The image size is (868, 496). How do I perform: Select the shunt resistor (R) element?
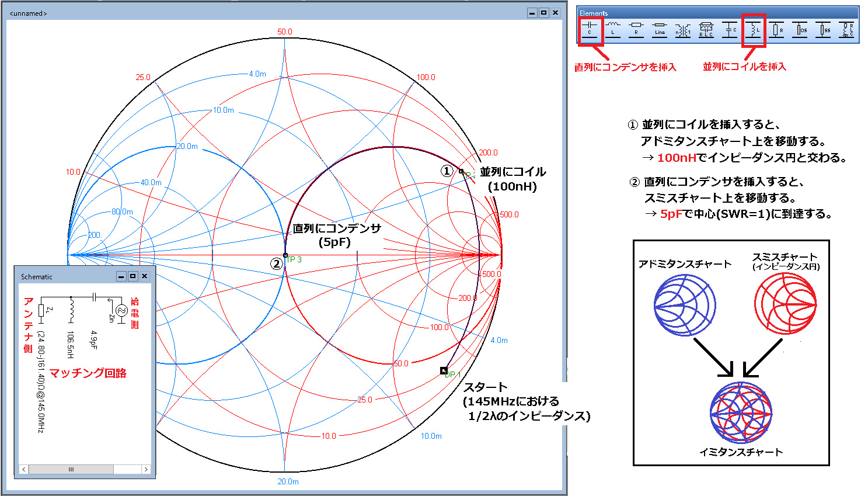[776, 29]
